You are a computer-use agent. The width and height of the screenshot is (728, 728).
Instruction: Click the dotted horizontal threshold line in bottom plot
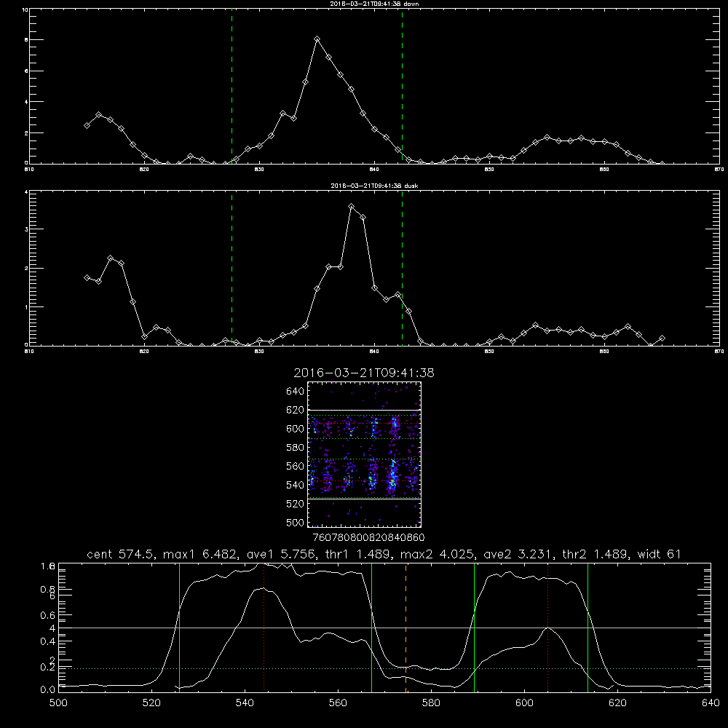[x=384, y=668]
